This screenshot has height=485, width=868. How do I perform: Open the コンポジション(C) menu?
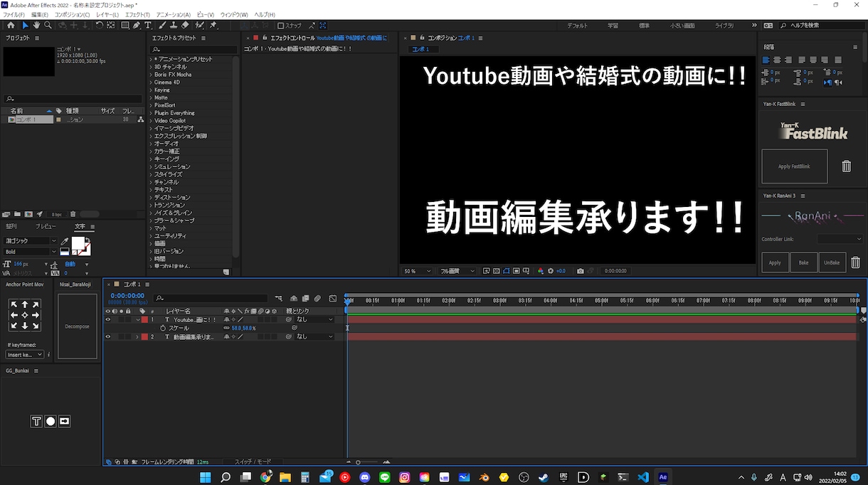[73, 14]
